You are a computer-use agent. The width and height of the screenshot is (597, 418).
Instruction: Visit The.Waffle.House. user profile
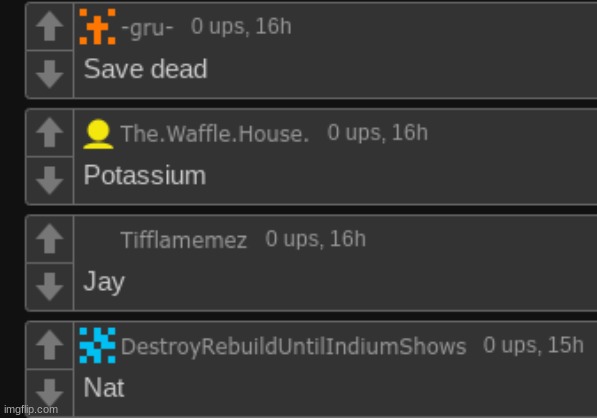click(215, 134)
